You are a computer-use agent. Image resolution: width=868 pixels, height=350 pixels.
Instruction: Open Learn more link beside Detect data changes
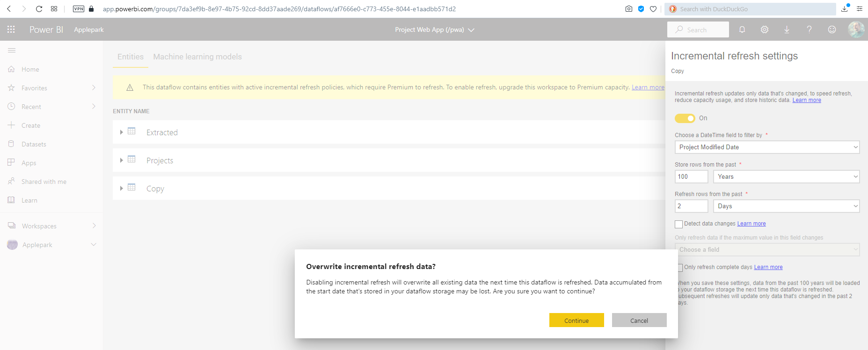click(751, 224)
